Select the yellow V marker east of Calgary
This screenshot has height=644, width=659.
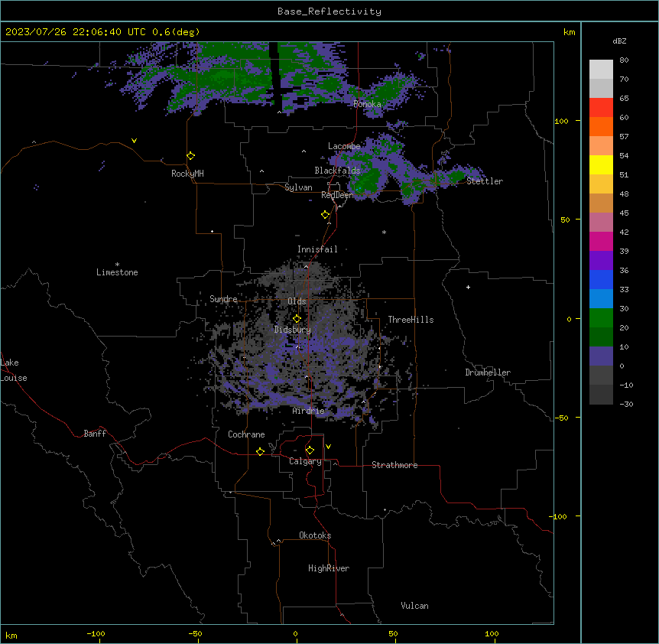pyautogui.click(x=328, y=447)
